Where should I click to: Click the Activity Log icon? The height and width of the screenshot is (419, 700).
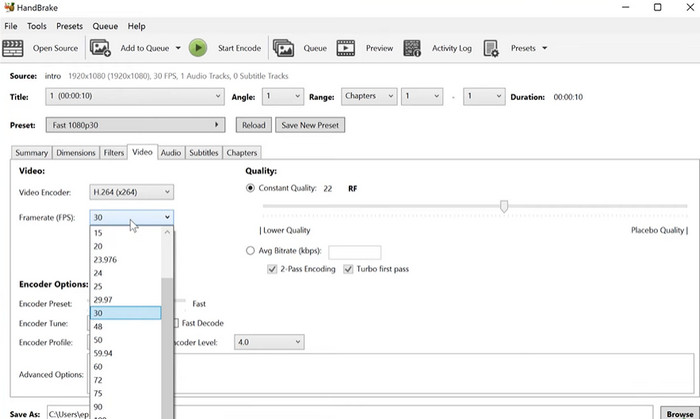pos(412,48)
